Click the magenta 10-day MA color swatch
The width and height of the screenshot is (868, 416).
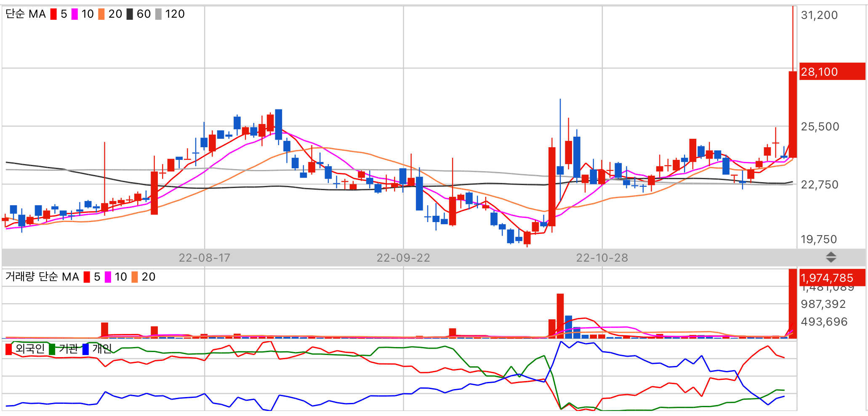pos(75,14)
